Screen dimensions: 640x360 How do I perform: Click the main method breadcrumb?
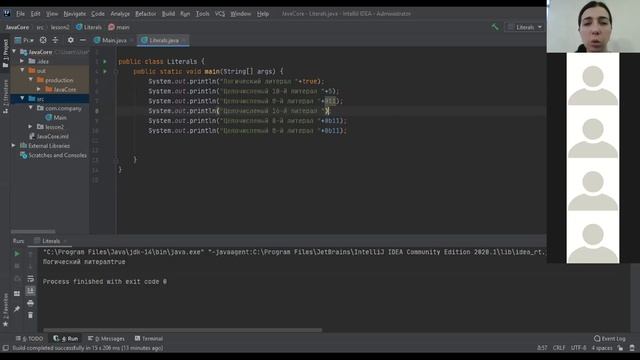click(x=119, y=27)
